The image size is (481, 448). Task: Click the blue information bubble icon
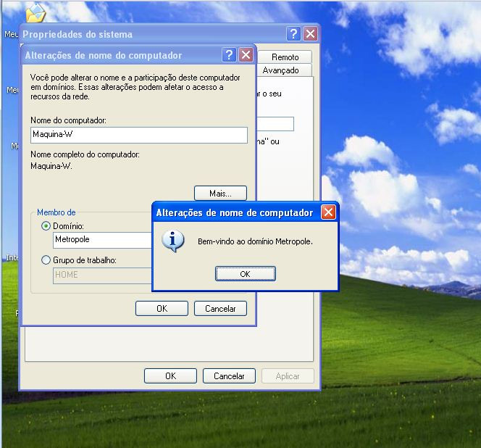pos(173,241)
